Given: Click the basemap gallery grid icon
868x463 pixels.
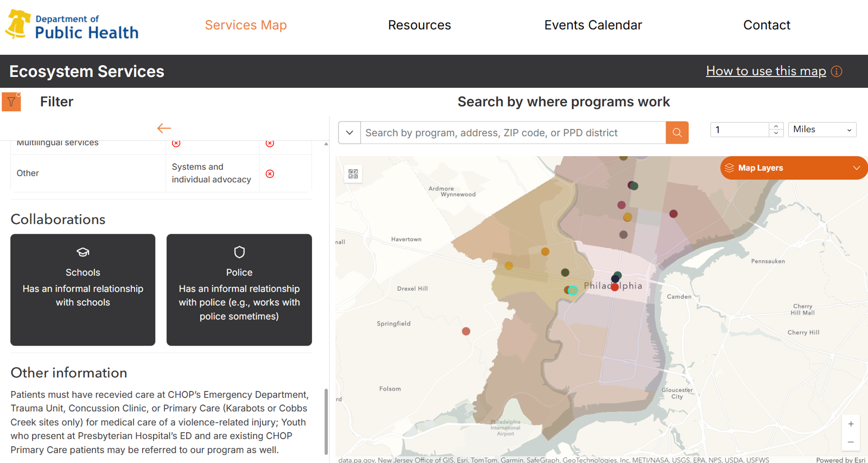Looking at the screenshot, I should pyautogui.click(x=353, y=173).
